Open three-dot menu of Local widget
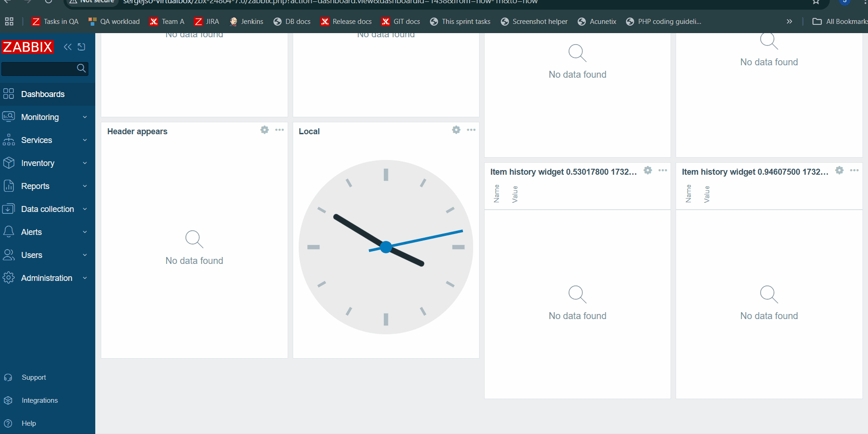 [471, 130]
